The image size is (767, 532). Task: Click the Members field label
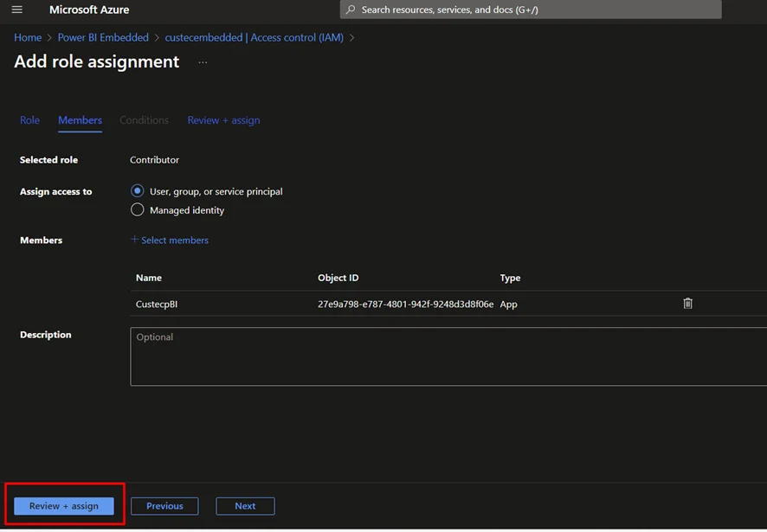click(x=41, y=240)
